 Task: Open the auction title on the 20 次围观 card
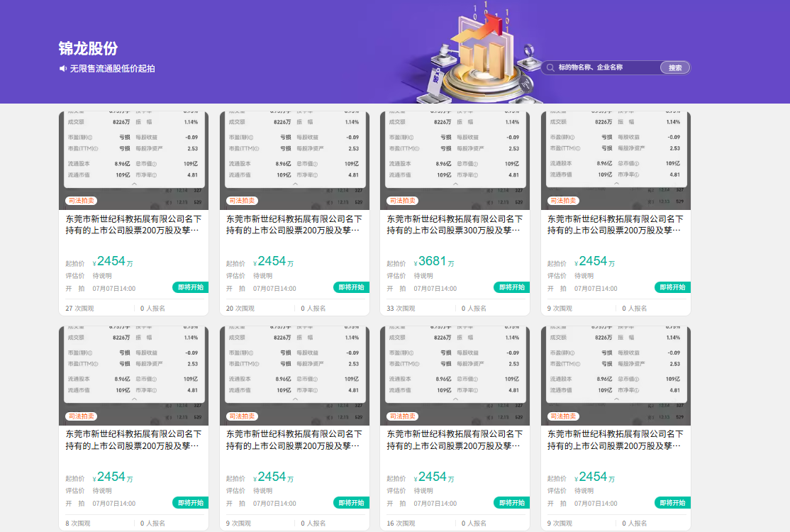pos(294,225)
